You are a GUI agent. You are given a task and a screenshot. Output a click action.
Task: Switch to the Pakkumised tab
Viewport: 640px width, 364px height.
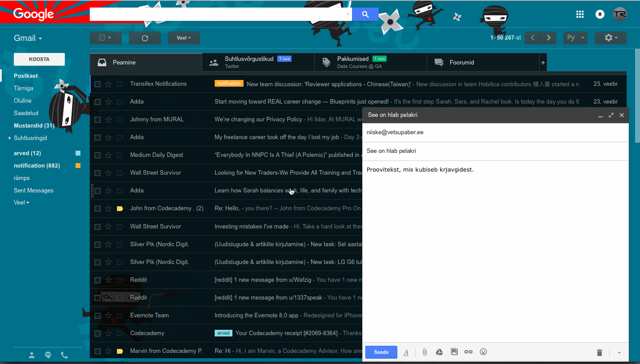[371, 63]
